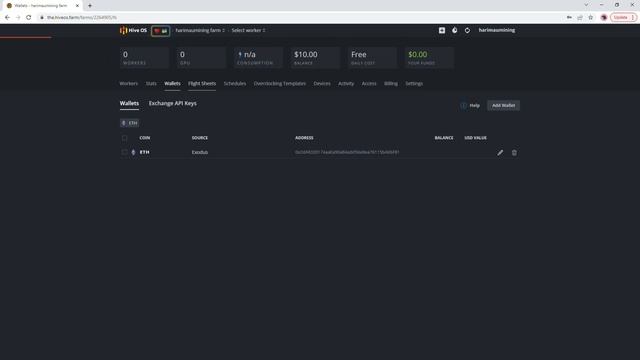Click the Hive OS logo

coord(133,30)
